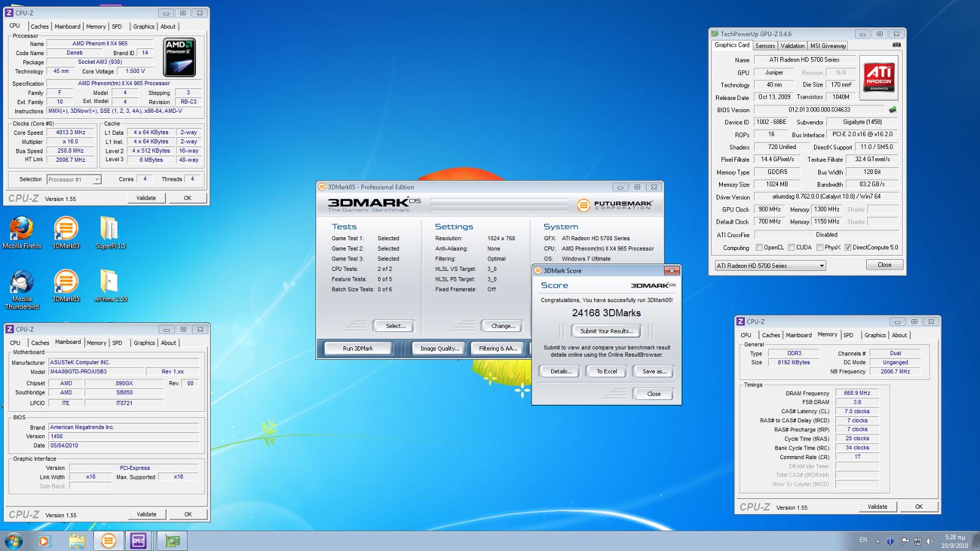Click BIOS Version field in GPU-Z

tap(819, 110)
